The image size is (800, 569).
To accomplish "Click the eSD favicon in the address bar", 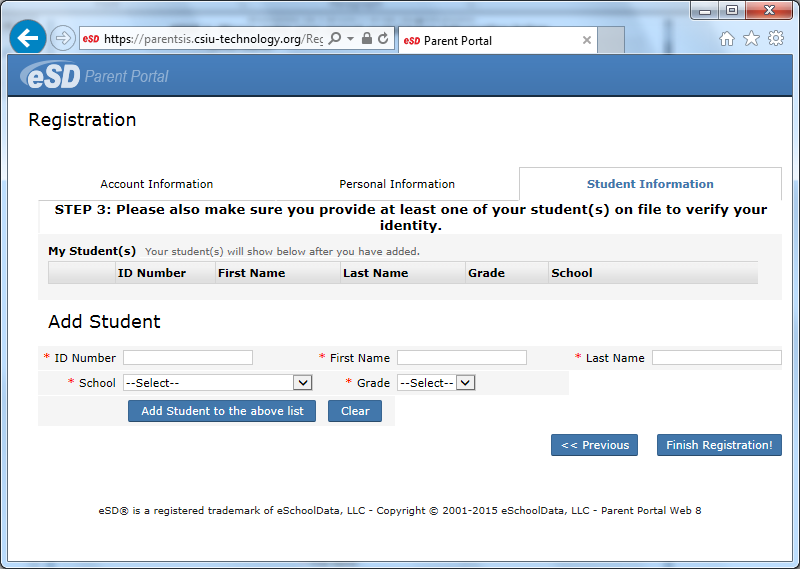I will point(91,39).
